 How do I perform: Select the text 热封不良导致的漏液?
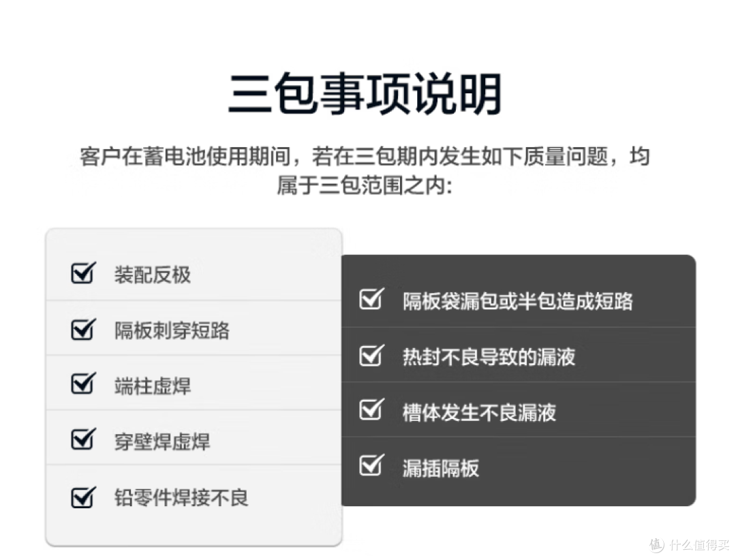pyautogui.click(x=489, y=357)
